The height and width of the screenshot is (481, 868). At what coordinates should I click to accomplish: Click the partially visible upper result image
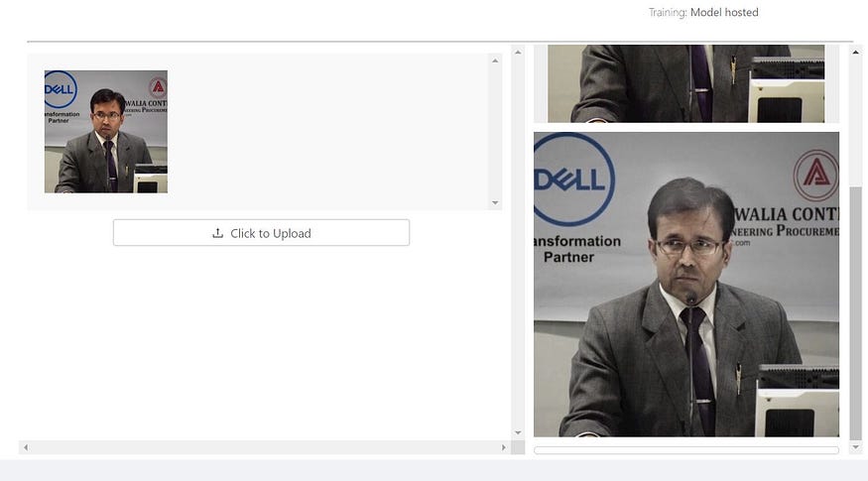click(686, 83)
